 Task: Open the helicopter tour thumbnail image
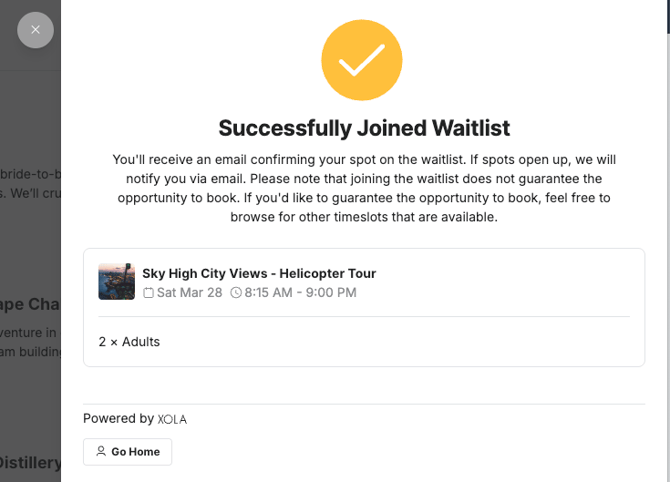116,282
